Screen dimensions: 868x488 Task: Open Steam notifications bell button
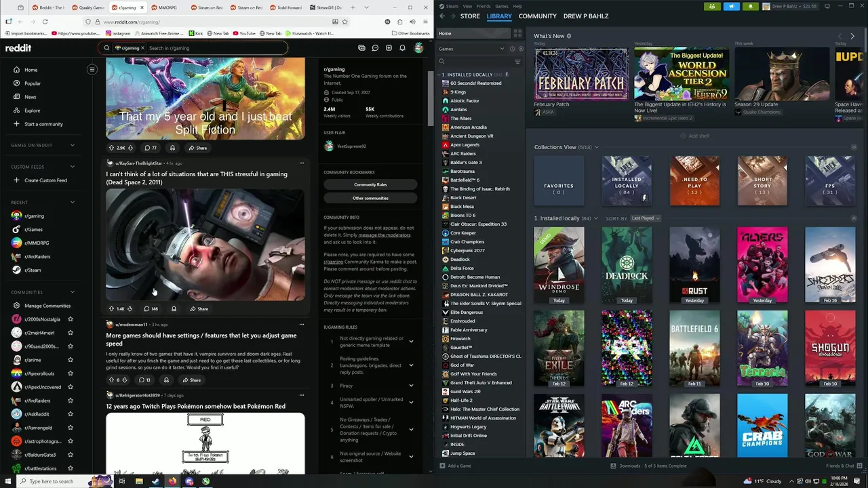[x=751, y=6]
